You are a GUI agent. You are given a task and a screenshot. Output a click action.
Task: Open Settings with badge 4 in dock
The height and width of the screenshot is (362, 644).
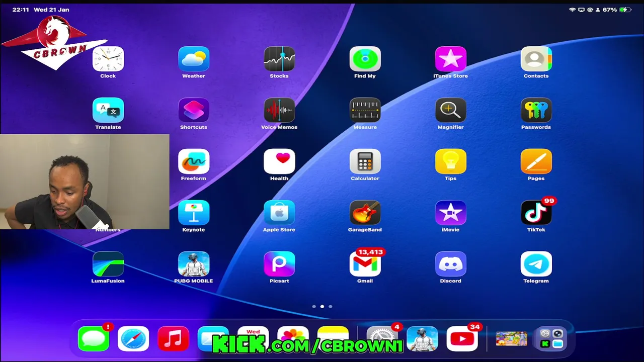[x=382, y=338]
